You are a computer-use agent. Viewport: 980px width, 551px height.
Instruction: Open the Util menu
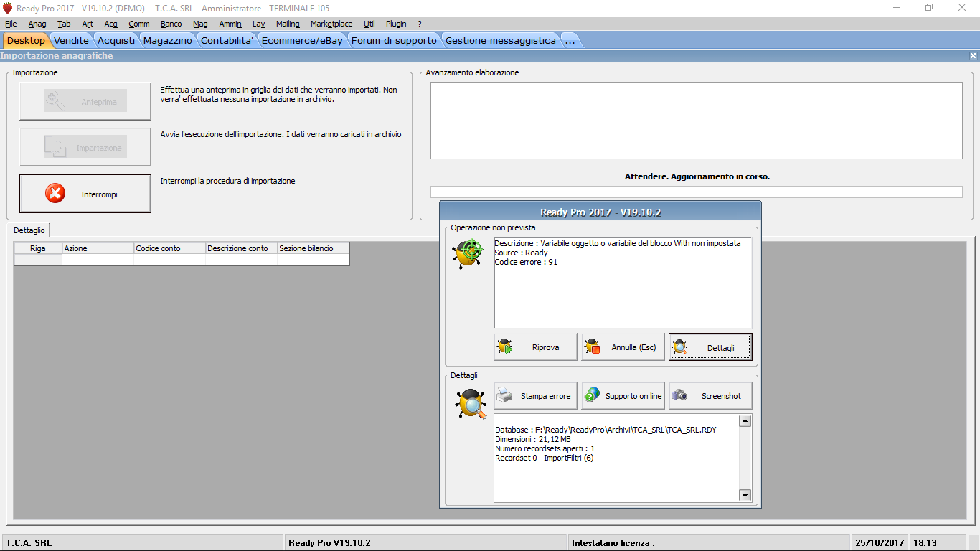click(369, 24)
